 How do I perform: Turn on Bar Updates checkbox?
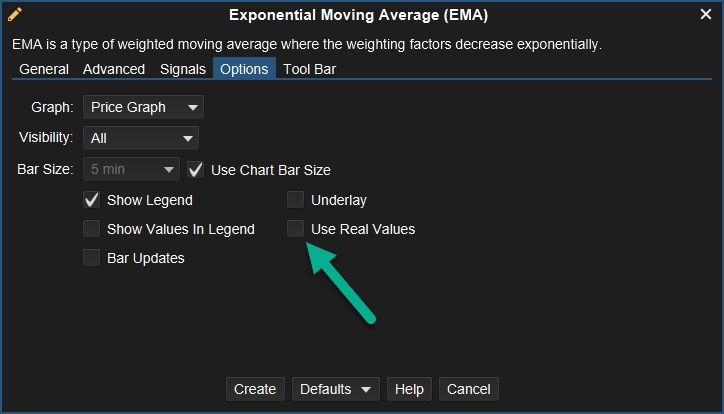[92, 258]
